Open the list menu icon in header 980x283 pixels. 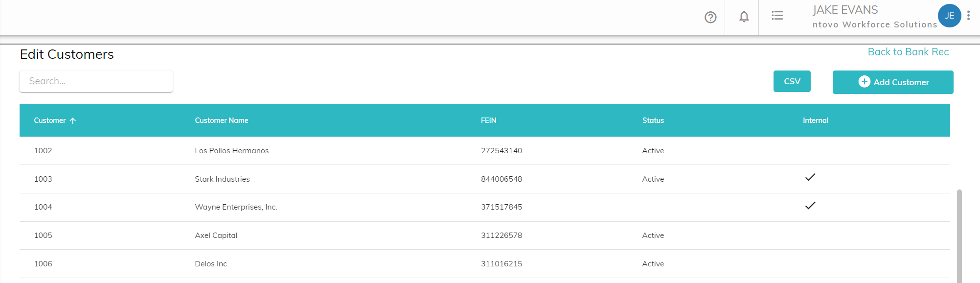(x=777, y=16)
